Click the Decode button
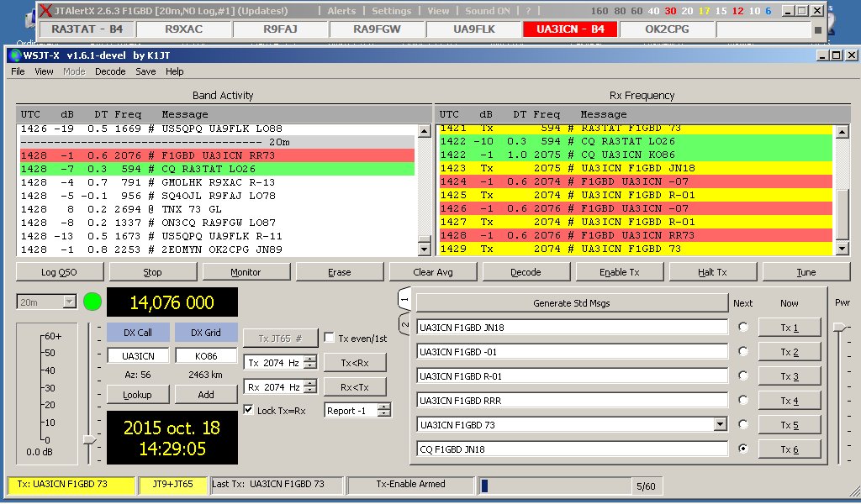The width and height of the screenshot is (861, 504). (x=526, y=272)
